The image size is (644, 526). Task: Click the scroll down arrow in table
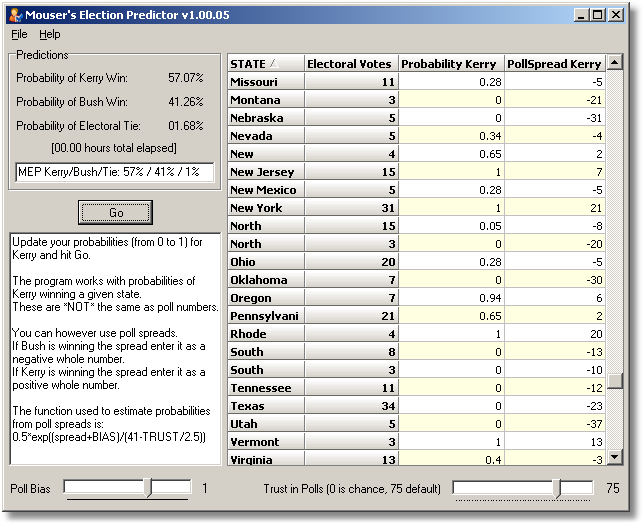(614, 457)
